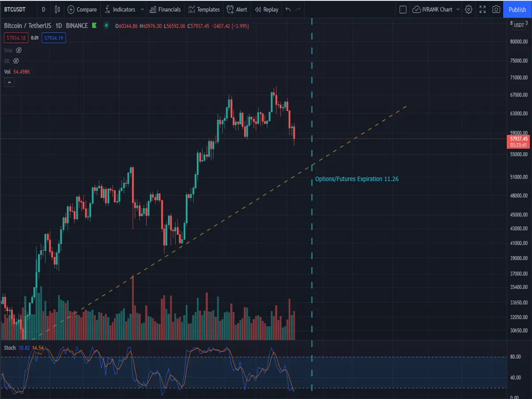
Task: Redo the last chart action
Action: 298,9
